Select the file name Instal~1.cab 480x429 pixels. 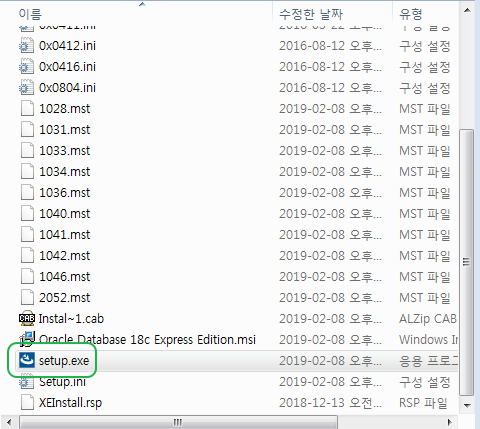point(71,319)
